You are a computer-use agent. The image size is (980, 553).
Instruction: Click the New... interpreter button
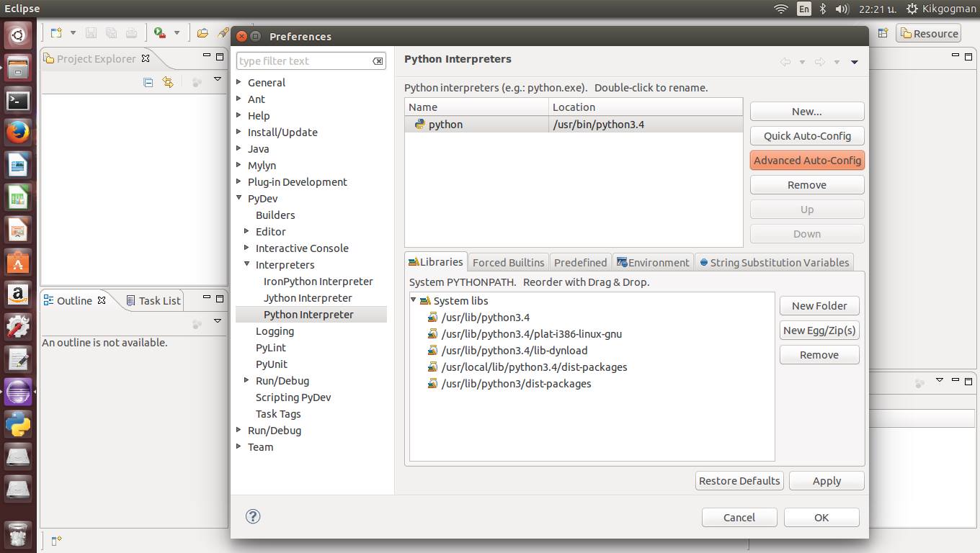pos(807,112)
